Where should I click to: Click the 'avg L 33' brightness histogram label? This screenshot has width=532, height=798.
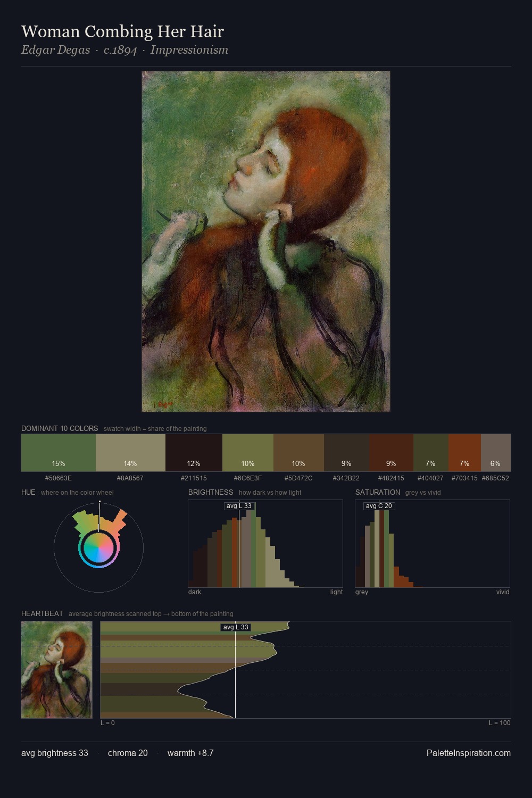point(239,506)
